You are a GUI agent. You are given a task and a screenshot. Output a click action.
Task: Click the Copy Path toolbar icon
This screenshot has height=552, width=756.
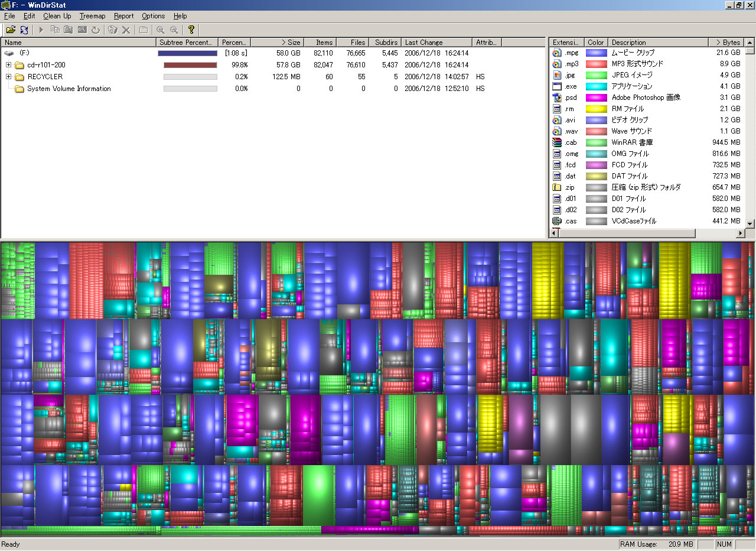pos(55,30)
